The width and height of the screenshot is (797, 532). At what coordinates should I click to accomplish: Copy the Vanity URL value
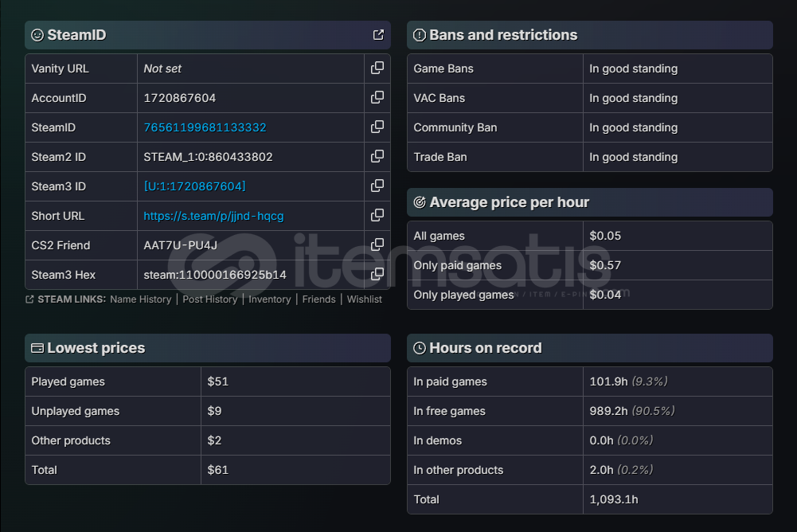click(x=377, y=68)
